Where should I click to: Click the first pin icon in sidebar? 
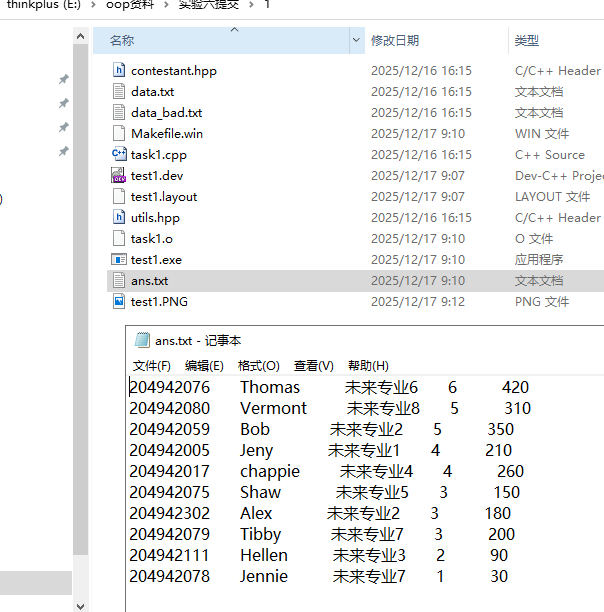pos(64,79)
